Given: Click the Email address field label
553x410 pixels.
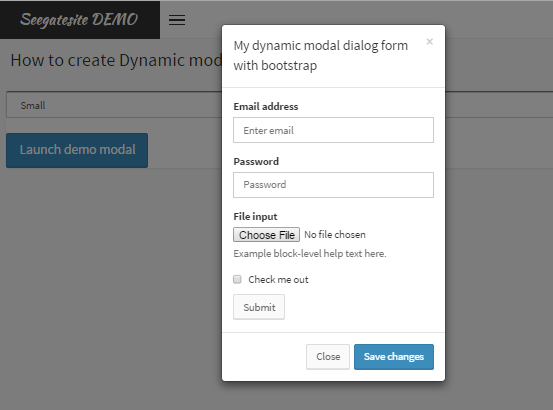Looking at the screenshot, I should [x=266, y=106].
